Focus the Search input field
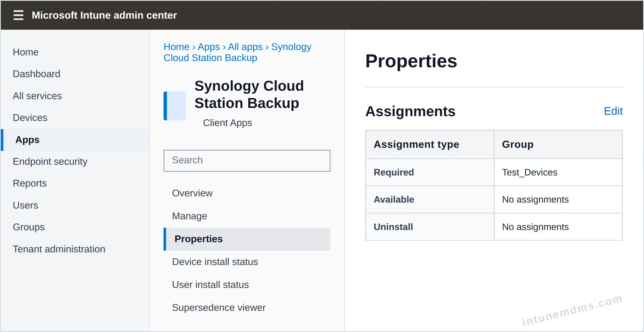Image resolution: width=644 pixels, height=332 pixels. [x=247, y=160]
